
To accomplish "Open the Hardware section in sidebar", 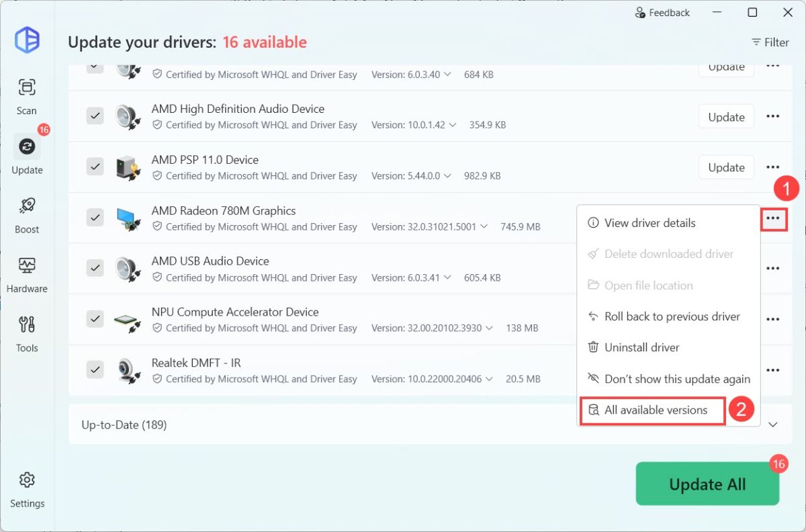I will coord(27,273).
